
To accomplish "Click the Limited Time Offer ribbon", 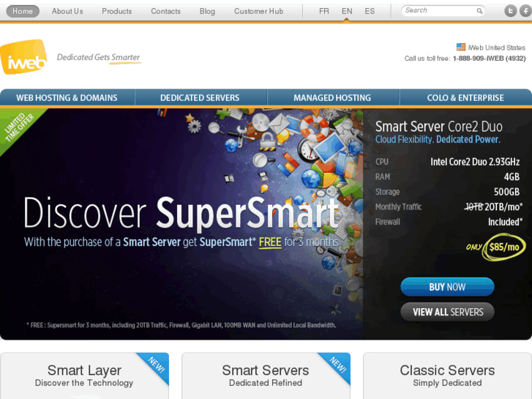I will point(19,127).
